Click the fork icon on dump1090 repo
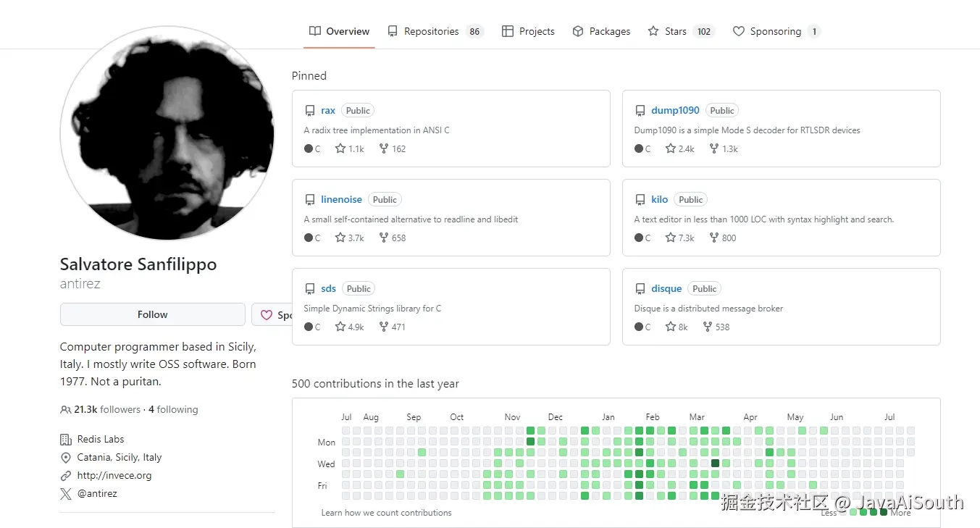This screenshot has height=528, width=980. (714, 148)
